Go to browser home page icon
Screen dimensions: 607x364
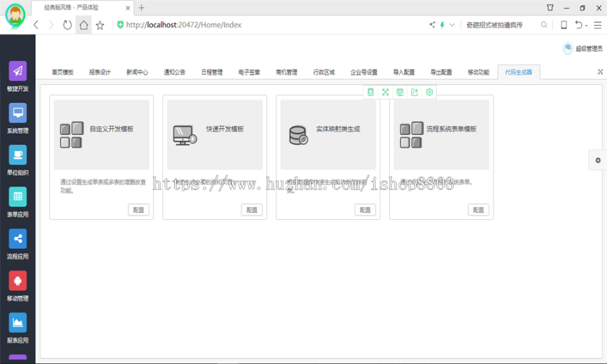point(84,25)
